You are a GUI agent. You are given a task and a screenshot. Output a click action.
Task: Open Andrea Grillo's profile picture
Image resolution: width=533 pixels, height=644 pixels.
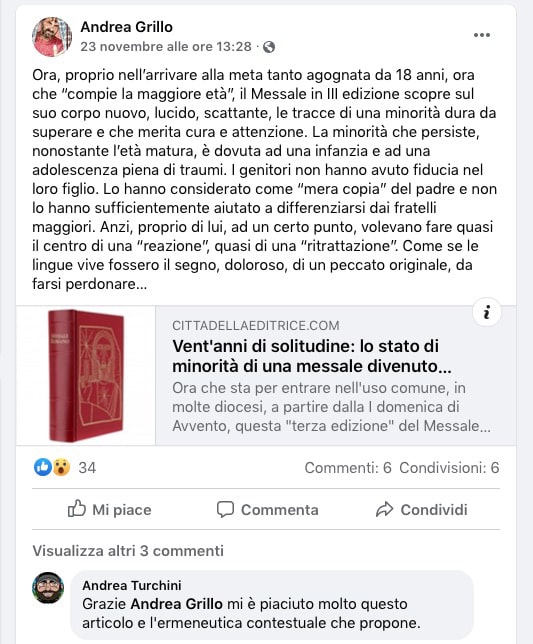click(52, 37)
